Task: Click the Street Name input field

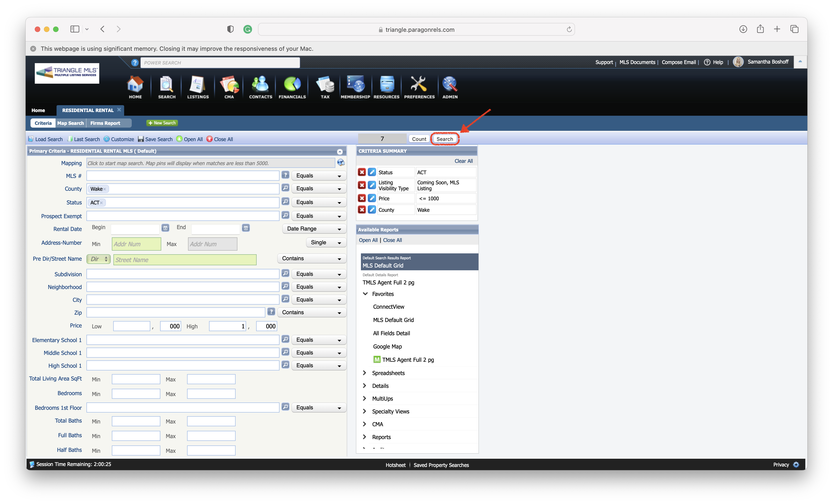Action: pyautogui.click(x=185, y=260)
